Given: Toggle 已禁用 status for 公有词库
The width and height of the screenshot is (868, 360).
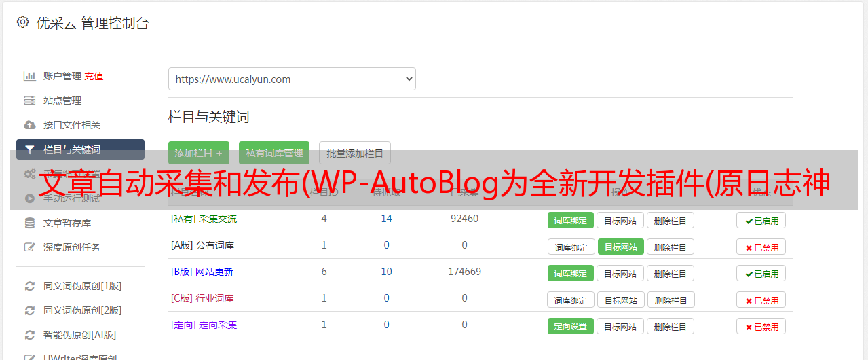Looking at the screenshot, I should 761,247.
